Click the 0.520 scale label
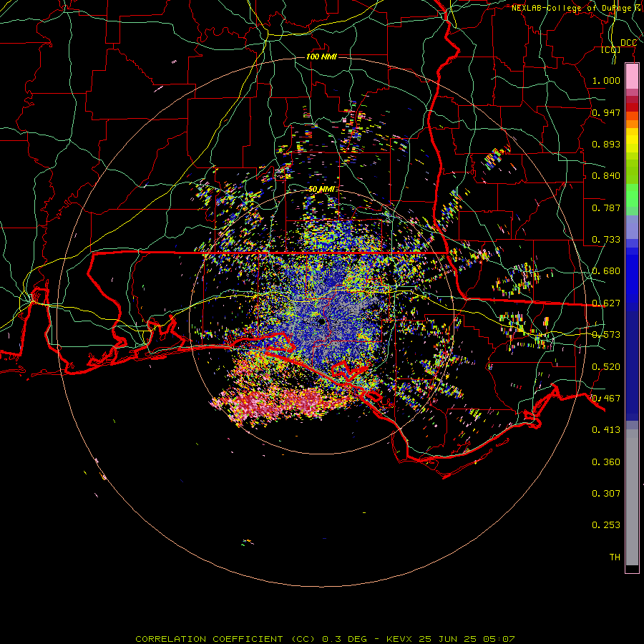The width and height of the screenshot is (644, 644). point(606,367)
